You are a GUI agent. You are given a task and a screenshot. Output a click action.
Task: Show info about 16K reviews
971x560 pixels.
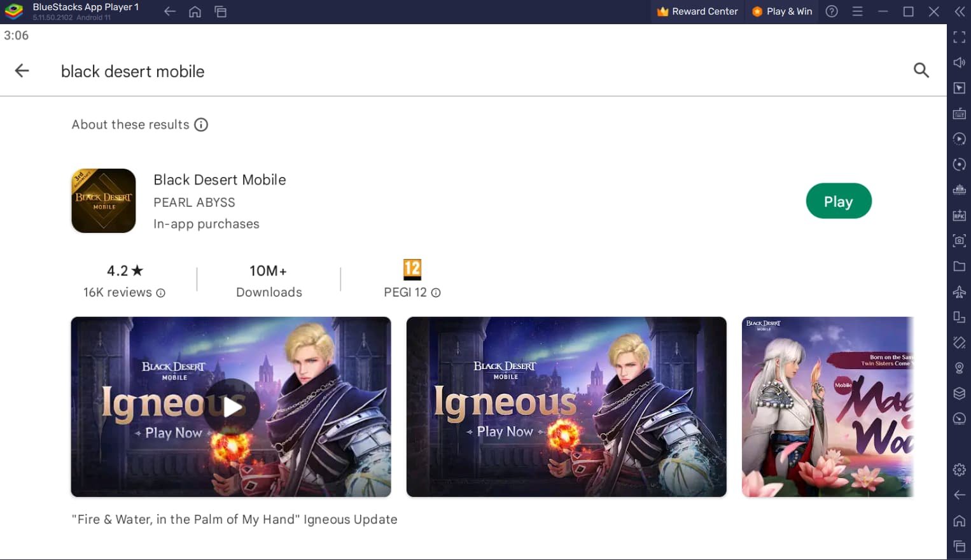(x=161, y=293)
